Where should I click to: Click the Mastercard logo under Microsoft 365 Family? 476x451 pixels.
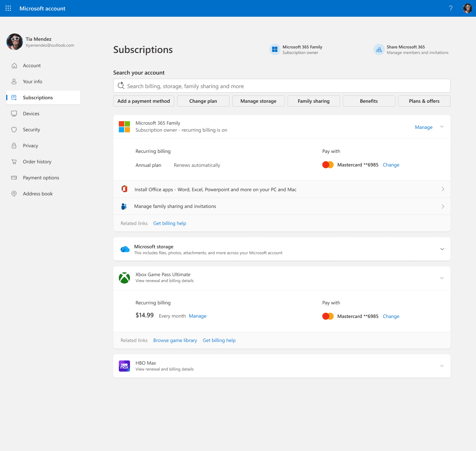328,165
